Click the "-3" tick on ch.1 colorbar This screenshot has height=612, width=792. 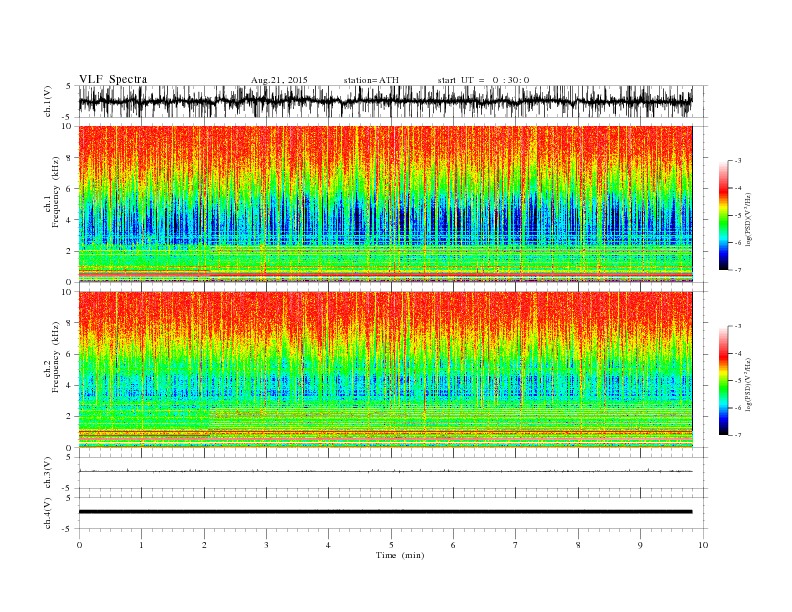point(738,161)
